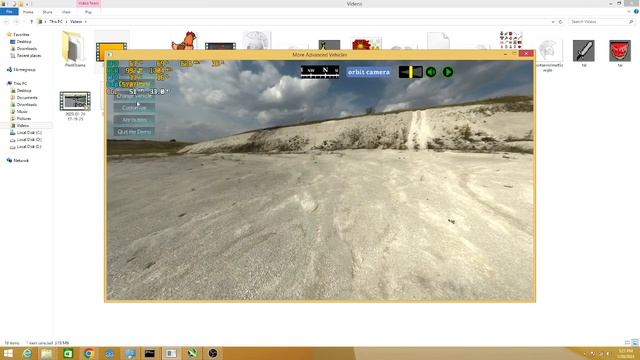Viewport: 640px width, 360px height.
Task: Click This PC in the address bar
Action: tap(56, 22)
